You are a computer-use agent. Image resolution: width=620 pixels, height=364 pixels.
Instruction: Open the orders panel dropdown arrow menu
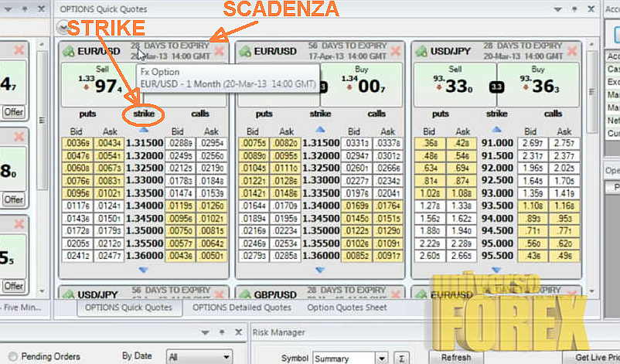(x=205, y=332)
